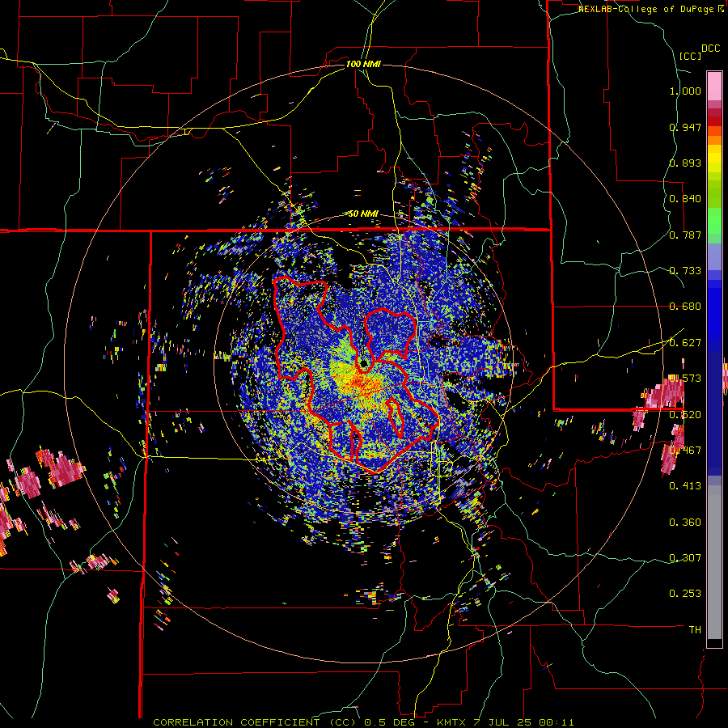728x728 pixels.
Task: Pick the yellow color band on the color bar
Action: pos(714,159)
